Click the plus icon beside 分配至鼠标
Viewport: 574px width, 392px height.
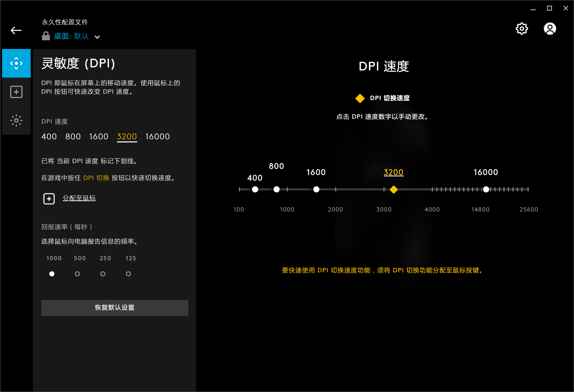tap(49, 199)
